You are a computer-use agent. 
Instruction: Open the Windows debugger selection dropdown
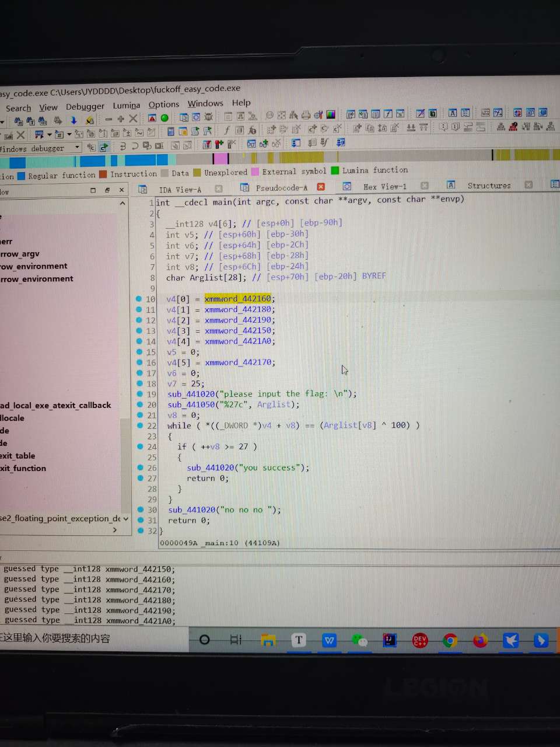77,147
